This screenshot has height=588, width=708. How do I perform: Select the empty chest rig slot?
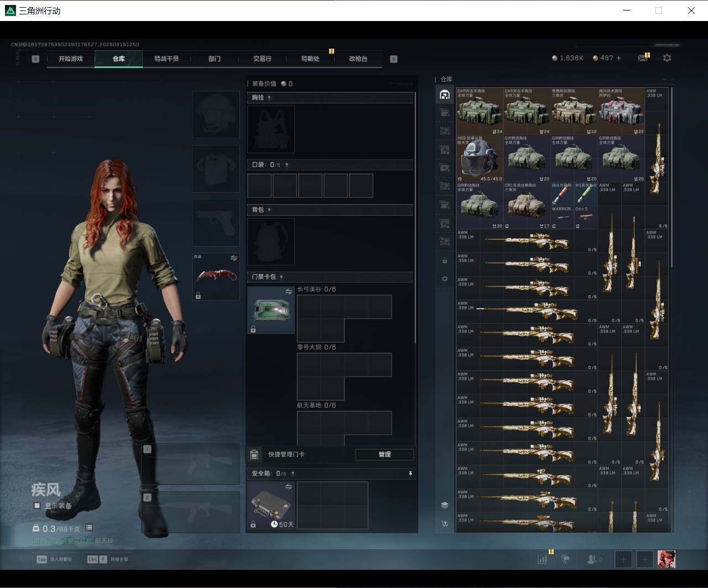click(x=271, y=129)
